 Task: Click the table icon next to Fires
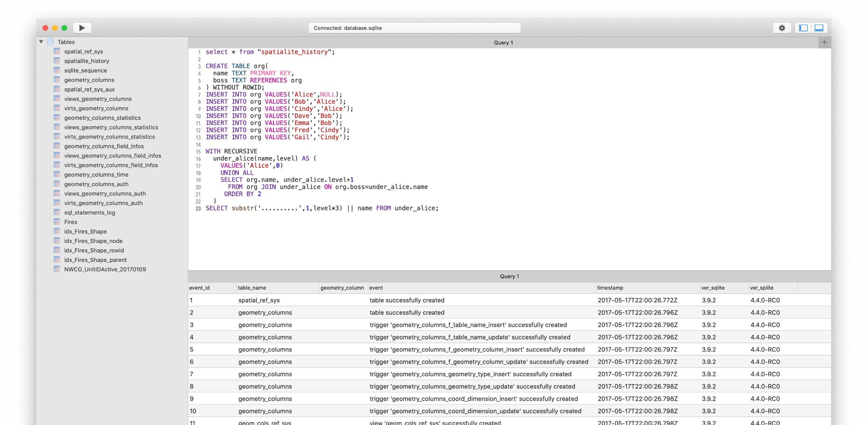[x=57, y=222]
